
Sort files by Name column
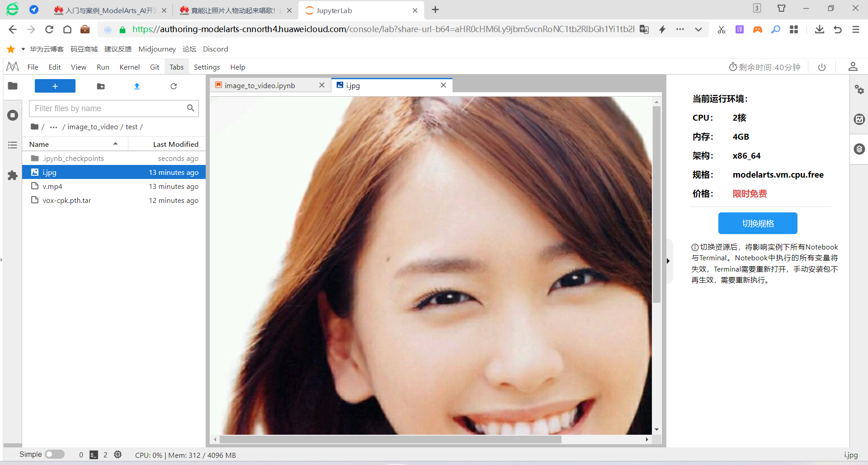75,144
